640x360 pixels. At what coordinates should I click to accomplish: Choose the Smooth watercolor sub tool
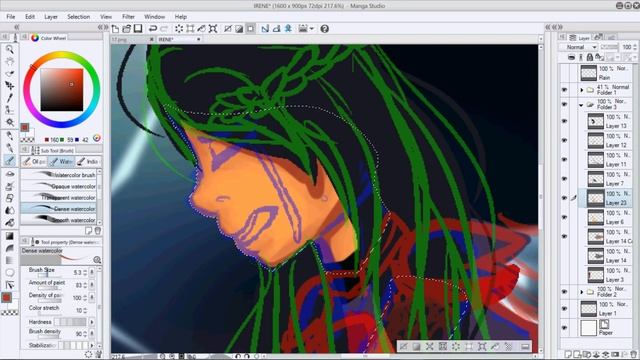tap(59, 220)
